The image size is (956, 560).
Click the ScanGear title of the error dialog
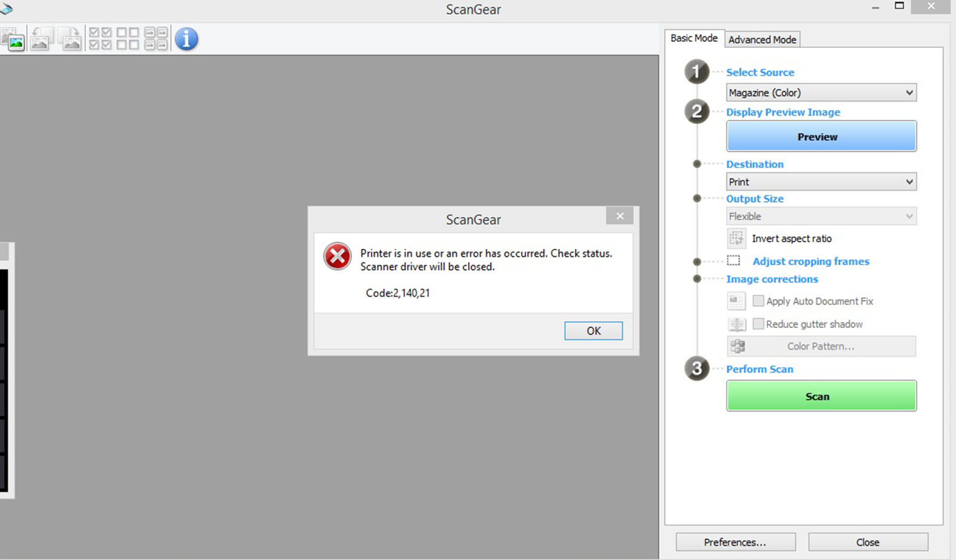coord(473,220)
